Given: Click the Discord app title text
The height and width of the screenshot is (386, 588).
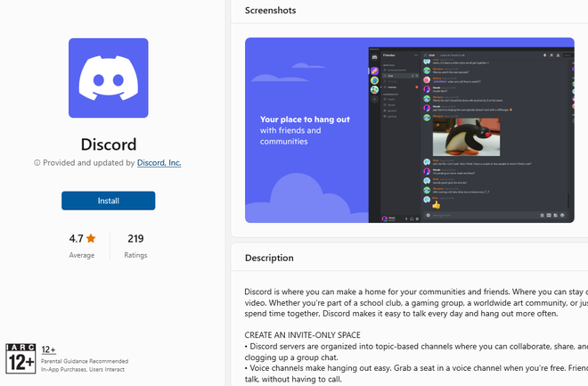Looking at the screenshot, I should [109, 144].
